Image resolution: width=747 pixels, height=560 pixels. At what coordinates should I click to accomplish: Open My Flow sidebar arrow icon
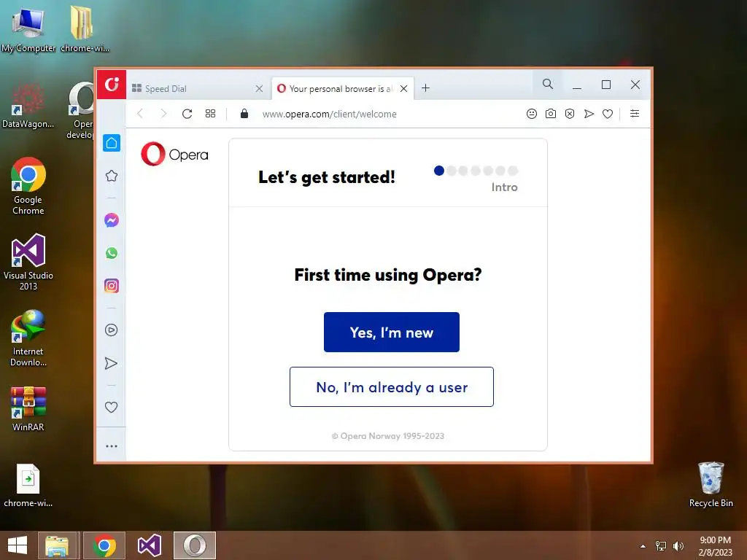[111, 363]
